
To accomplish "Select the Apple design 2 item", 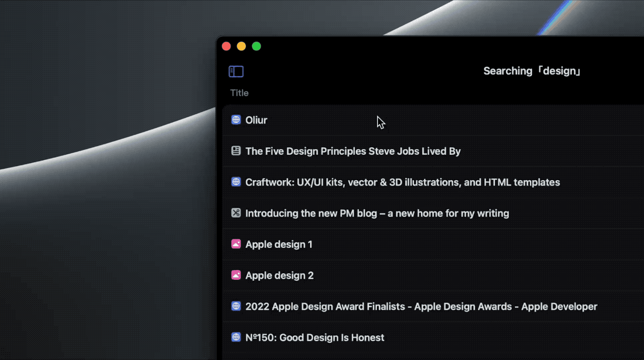I will click(x=279, y=276).
